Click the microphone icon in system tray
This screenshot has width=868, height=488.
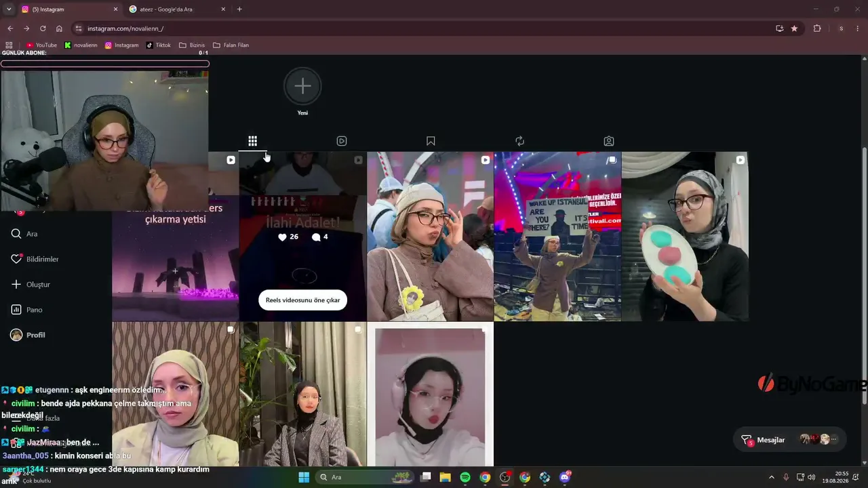[786, 477]
